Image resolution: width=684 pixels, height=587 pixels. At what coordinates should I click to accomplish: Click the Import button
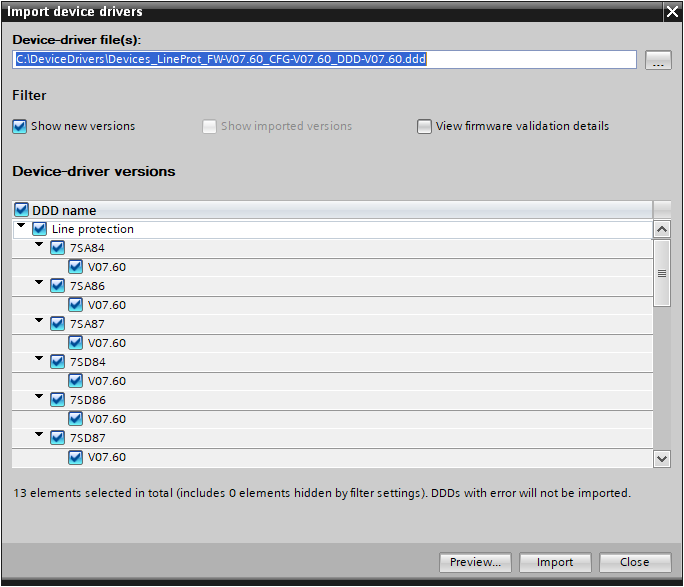coord(555,562)
